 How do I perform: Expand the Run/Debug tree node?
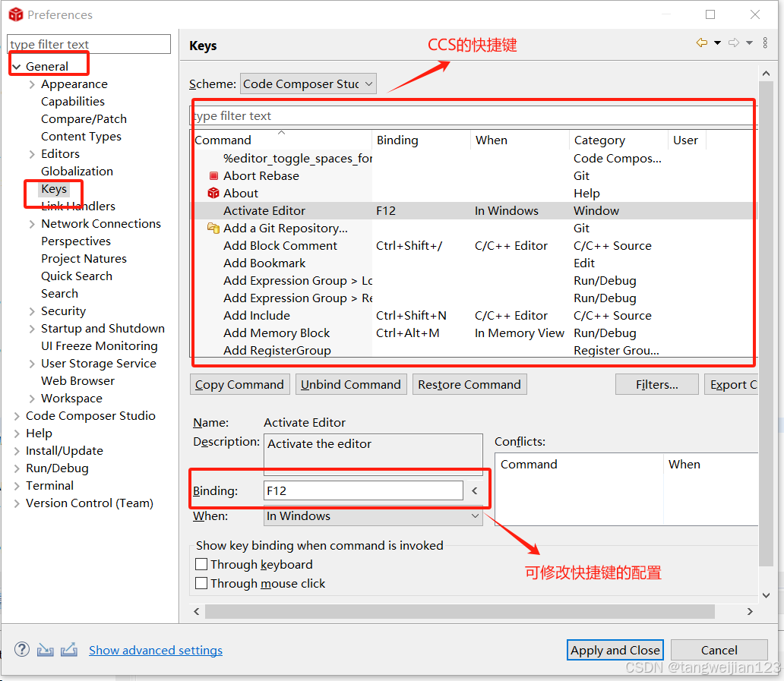pos(17,468)
